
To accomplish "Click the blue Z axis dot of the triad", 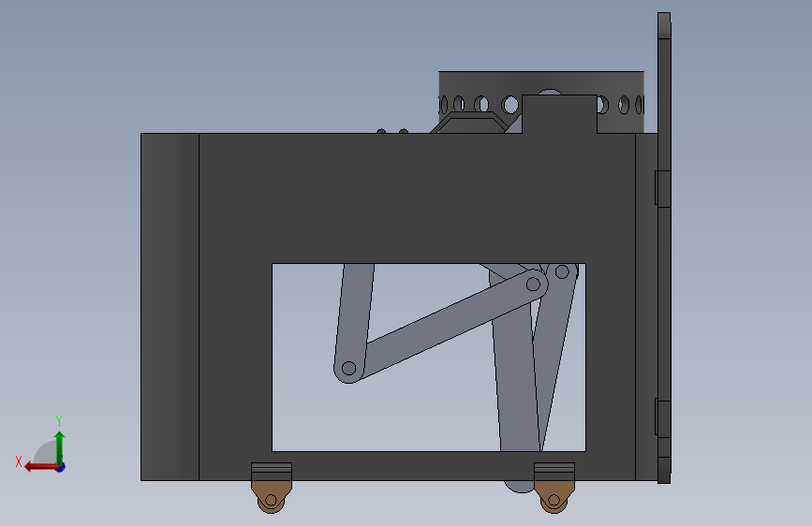I will (61, 468).
